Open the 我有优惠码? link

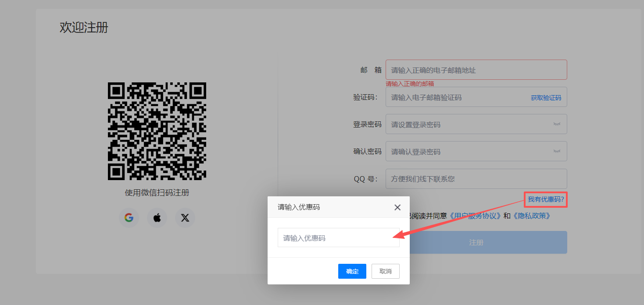(546, 199)
